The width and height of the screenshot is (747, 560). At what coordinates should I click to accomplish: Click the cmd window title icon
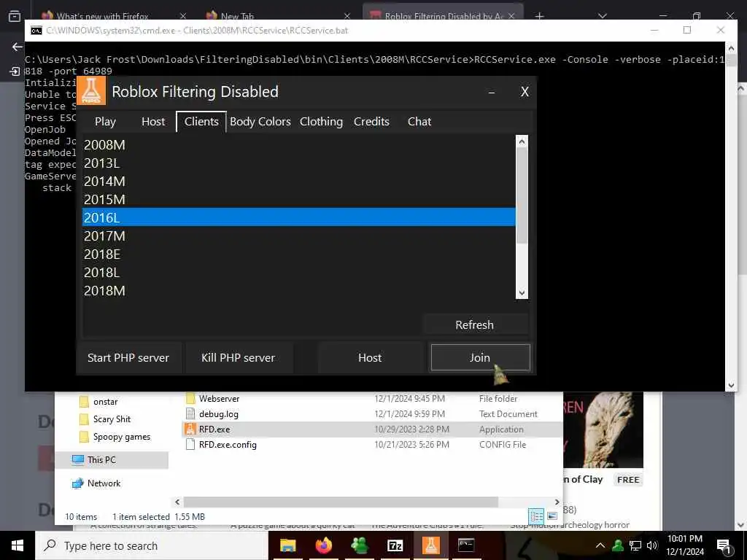[36, 31]
